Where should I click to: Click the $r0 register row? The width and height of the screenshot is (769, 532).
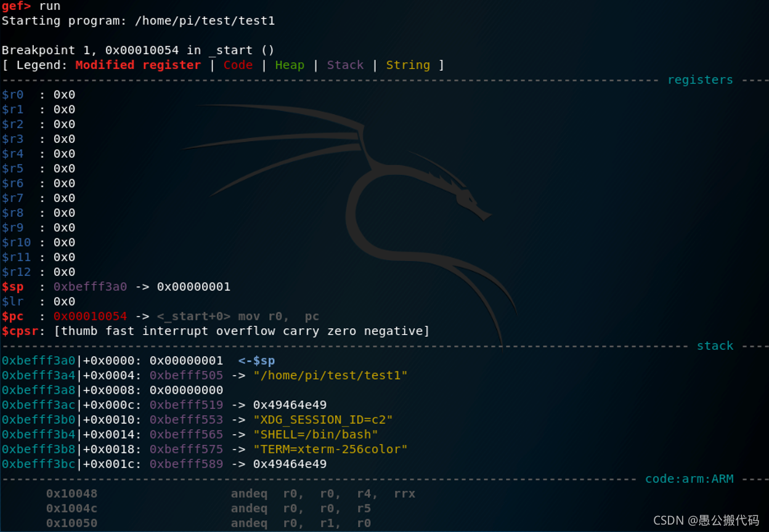(38, 95)
